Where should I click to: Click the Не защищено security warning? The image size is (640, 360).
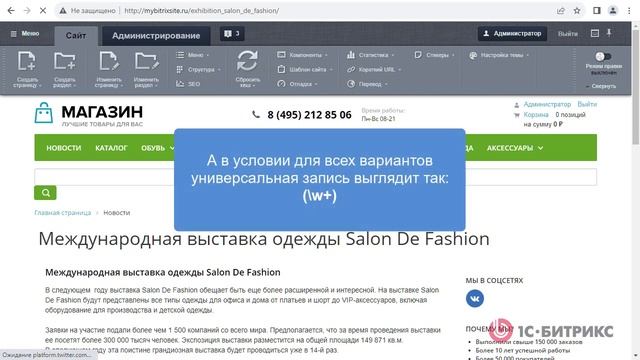pyautogui.click(x=88, y=11)
